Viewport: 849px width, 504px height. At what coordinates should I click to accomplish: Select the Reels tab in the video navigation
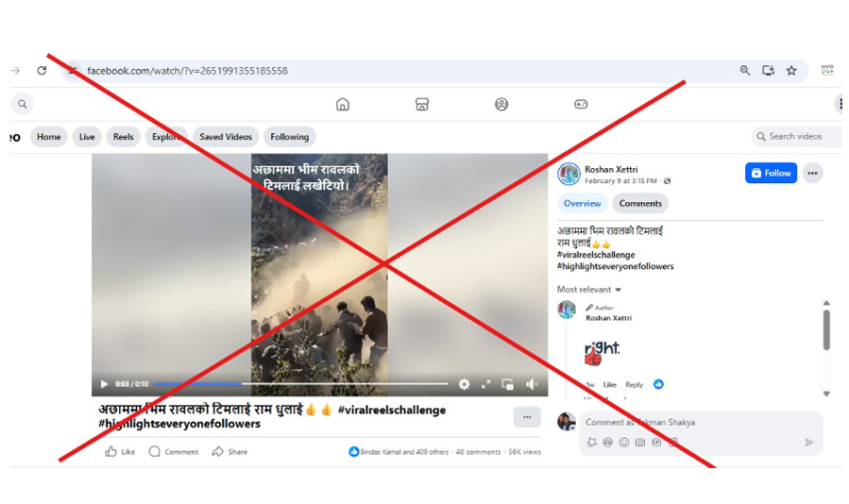(x=123, y=137)
